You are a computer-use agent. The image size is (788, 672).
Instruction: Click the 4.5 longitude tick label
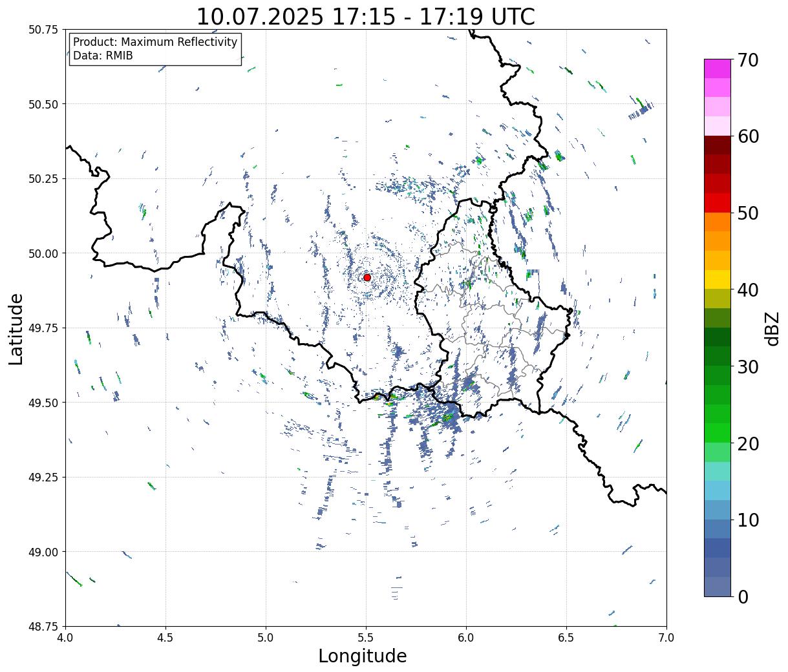click(x=165, y=637)
